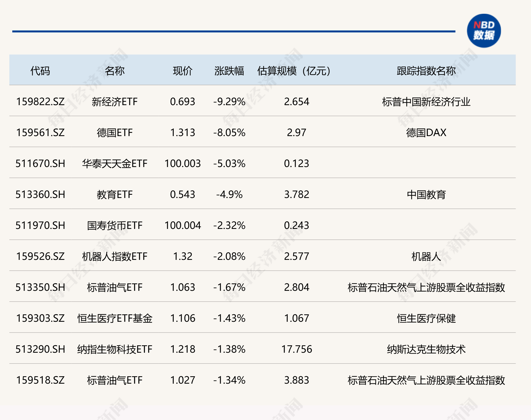
Task: Click the 现价 column header
Action: [182, 71]
